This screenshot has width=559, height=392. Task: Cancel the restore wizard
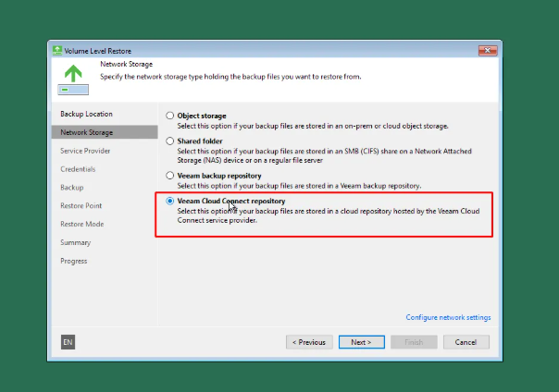466,342
